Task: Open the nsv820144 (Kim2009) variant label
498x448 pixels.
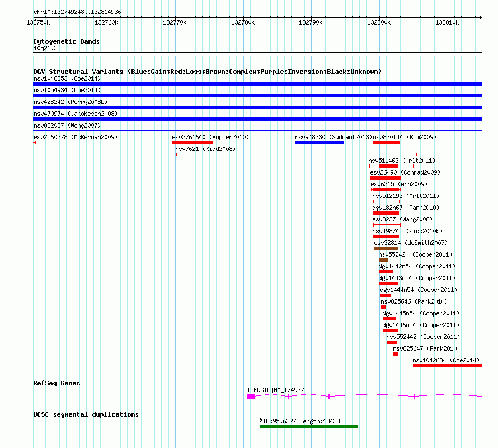Action: 405,137
